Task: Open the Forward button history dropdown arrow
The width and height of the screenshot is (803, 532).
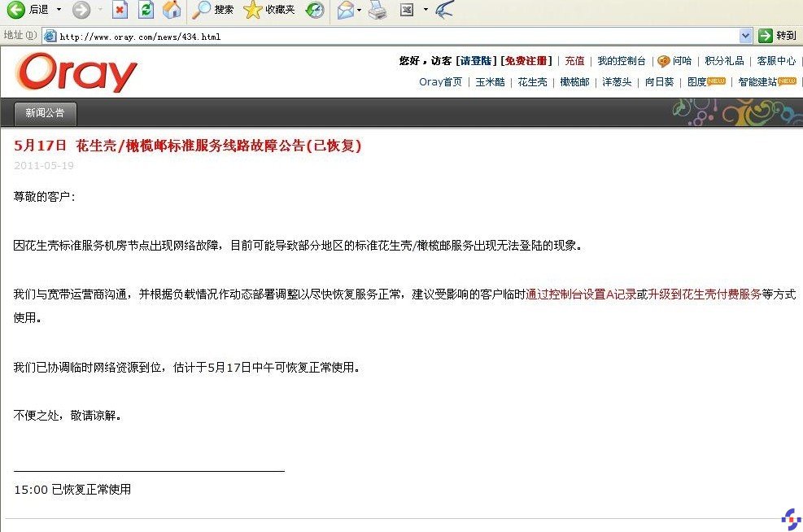Action: 100,9
